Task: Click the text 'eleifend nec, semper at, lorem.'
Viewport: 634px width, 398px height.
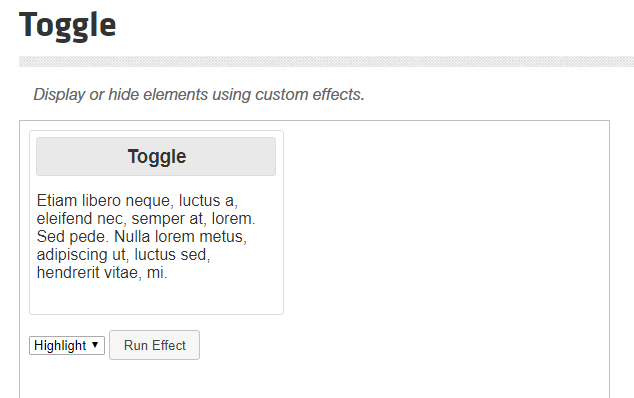Action: click(x=146, y=219)
